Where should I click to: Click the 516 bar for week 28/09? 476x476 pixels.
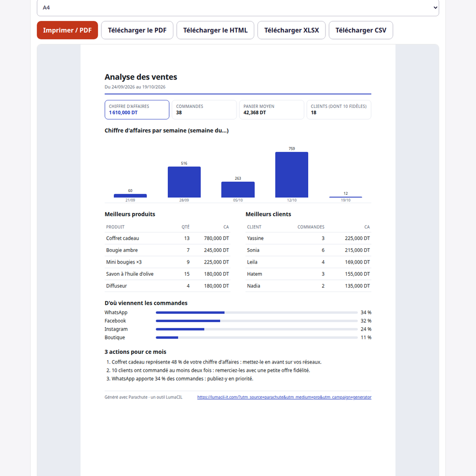tap(184, 182)
